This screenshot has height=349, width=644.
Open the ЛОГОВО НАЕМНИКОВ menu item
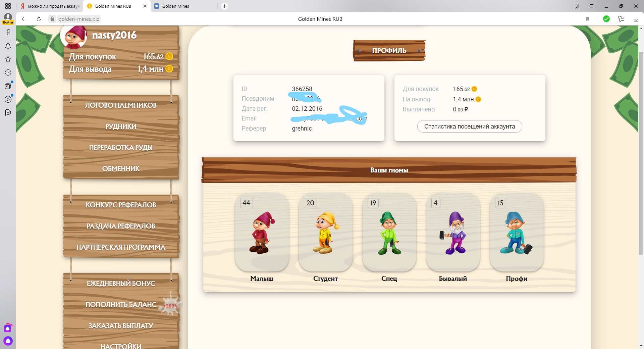tap(121, 105)
